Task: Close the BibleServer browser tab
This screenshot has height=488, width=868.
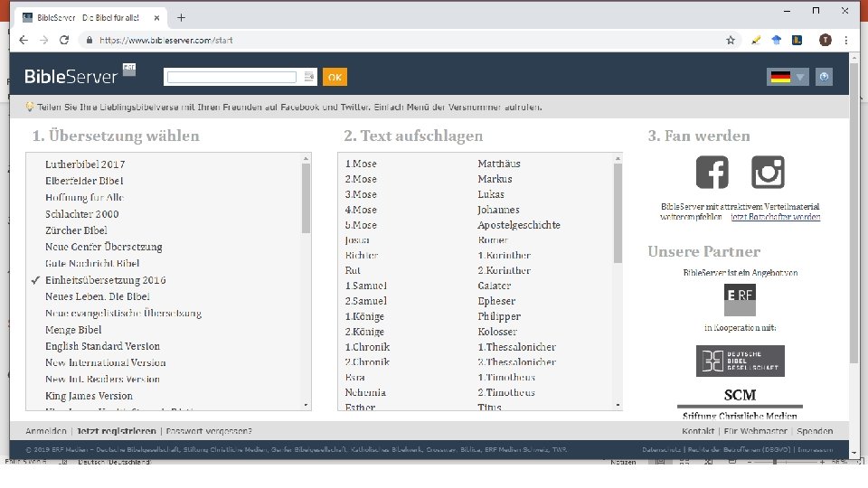Action: [156, 18]
